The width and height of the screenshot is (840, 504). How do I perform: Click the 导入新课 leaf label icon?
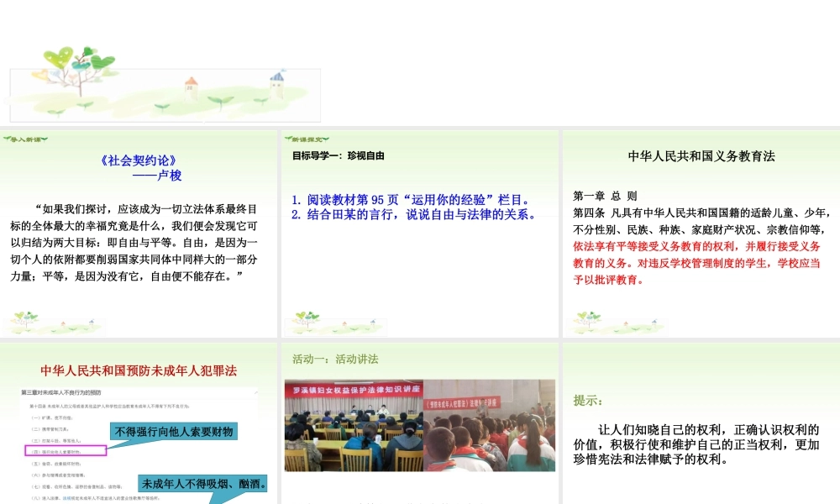coord(25,139)
